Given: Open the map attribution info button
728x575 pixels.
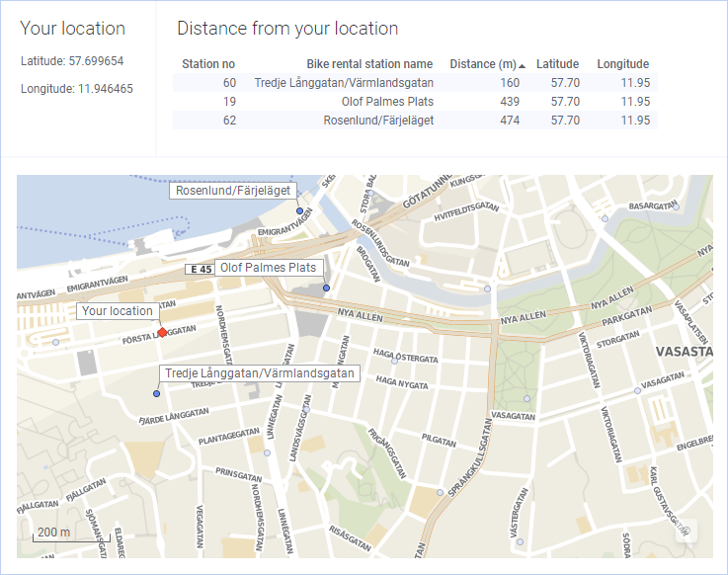Looking at the screenshot, I should click(687, 531).
